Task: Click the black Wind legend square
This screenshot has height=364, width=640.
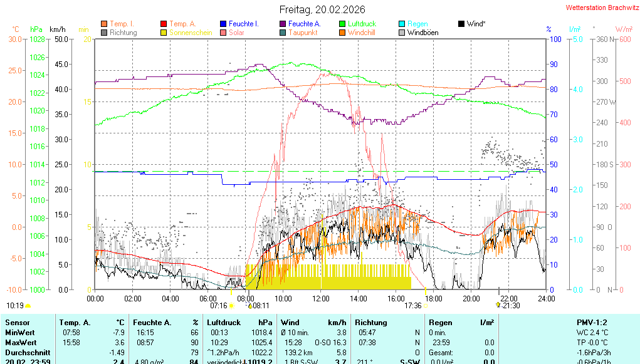Action: (x=462, y=24)
